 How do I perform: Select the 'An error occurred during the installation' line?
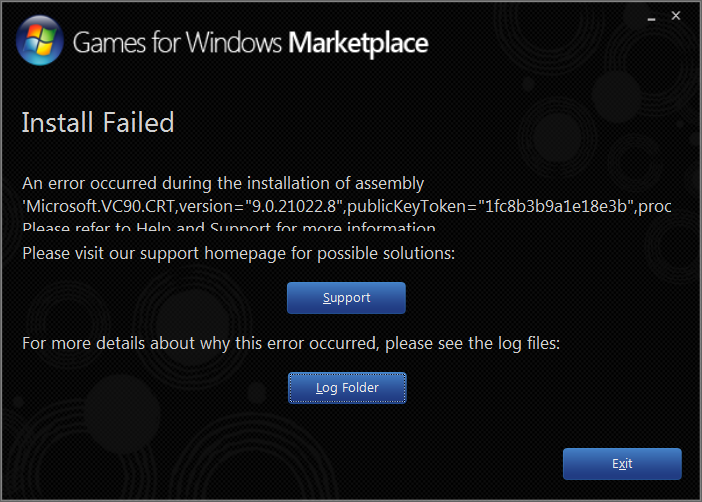223,184
